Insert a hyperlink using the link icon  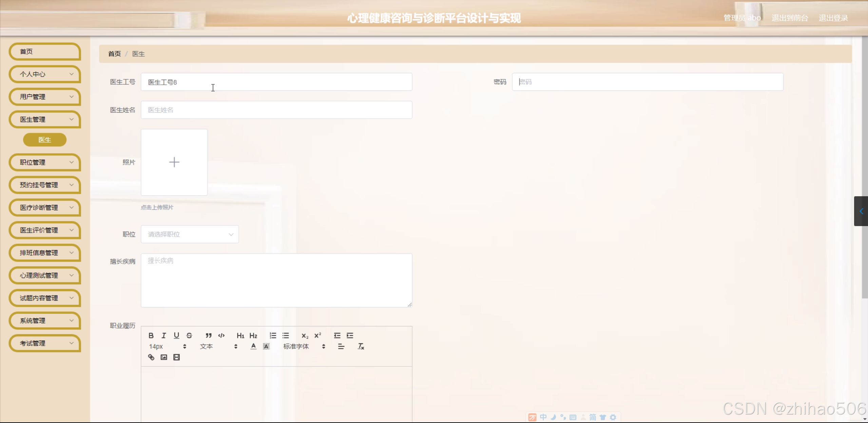coord(151,357)
